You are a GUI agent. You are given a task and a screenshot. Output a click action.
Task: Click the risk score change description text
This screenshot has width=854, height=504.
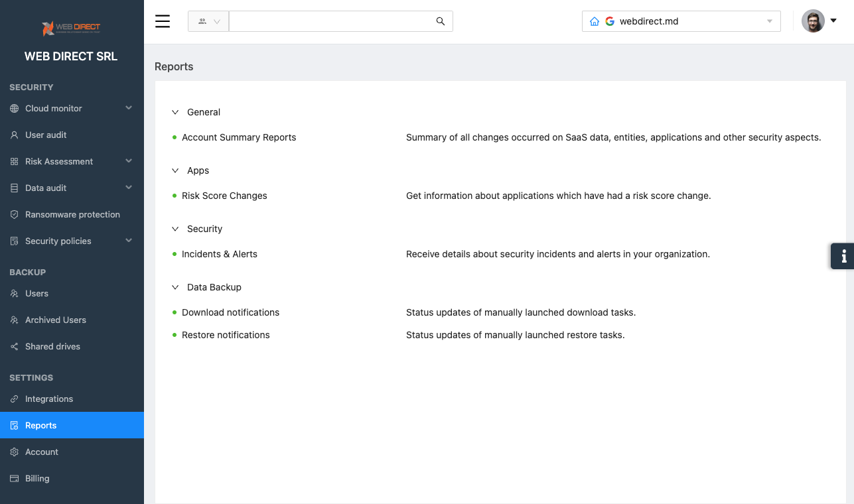pyautogui.click(x=559, y=196)
